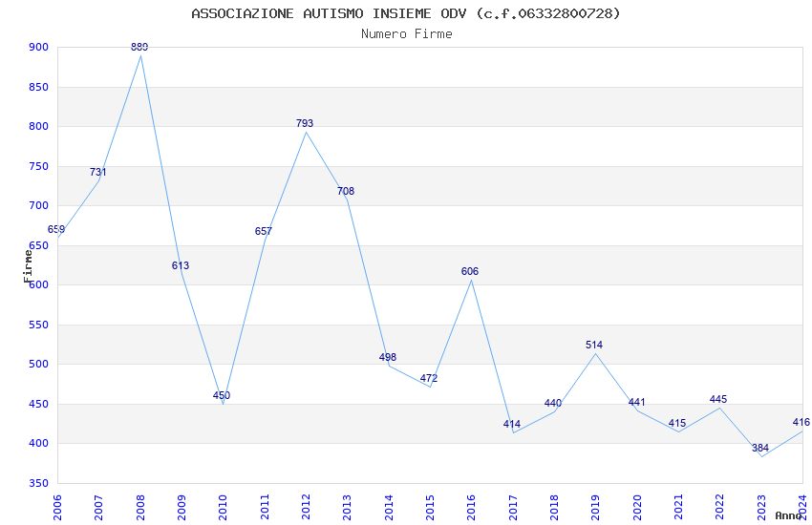
Task: Click the 800 y-axis tick label
Action: point(39,126)
